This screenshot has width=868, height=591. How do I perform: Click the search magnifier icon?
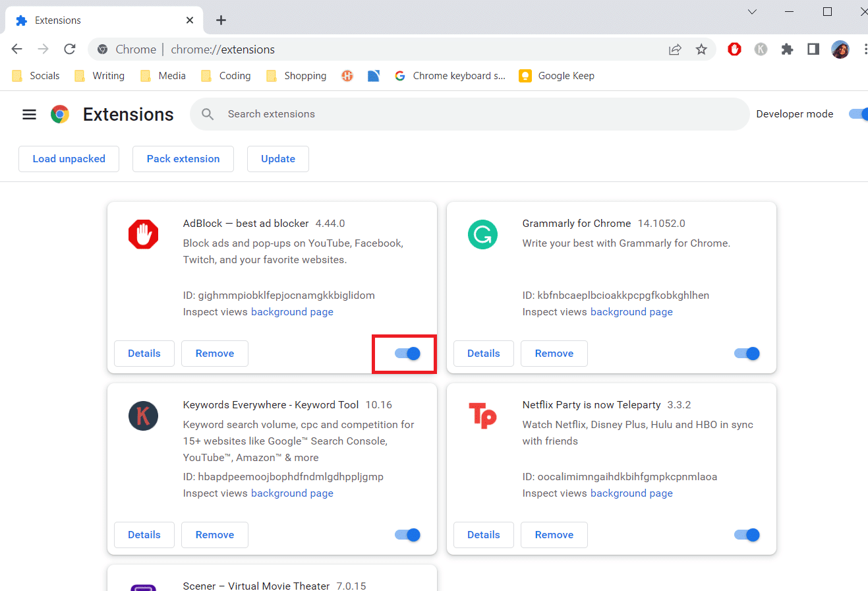pyautogui.click(x=208, y=114)
